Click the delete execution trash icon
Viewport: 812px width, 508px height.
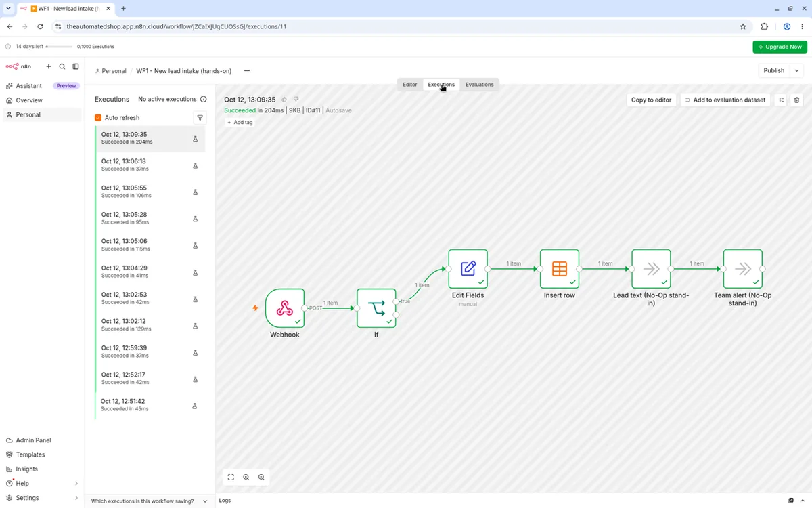(796, 100)
